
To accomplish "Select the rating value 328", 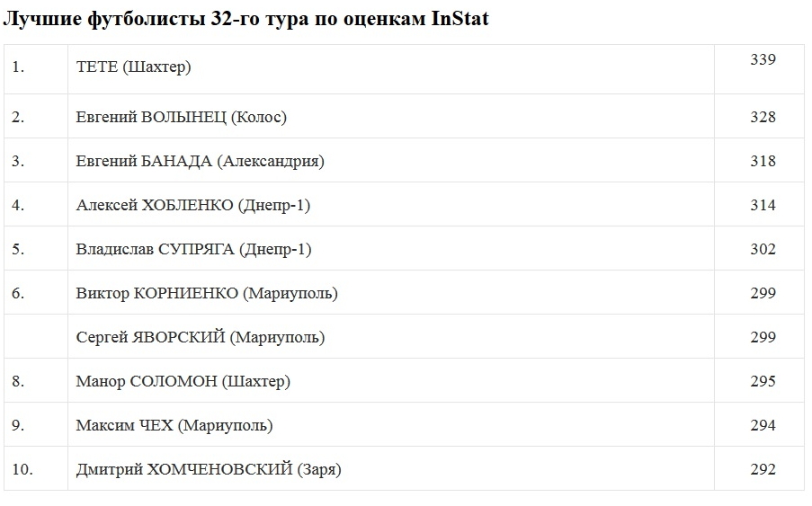I will 763,117.
